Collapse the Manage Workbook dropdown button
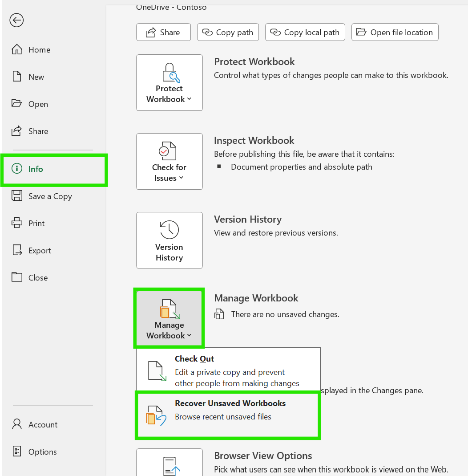The width and height of the screenshot is (468, 476). coord(169,318)
